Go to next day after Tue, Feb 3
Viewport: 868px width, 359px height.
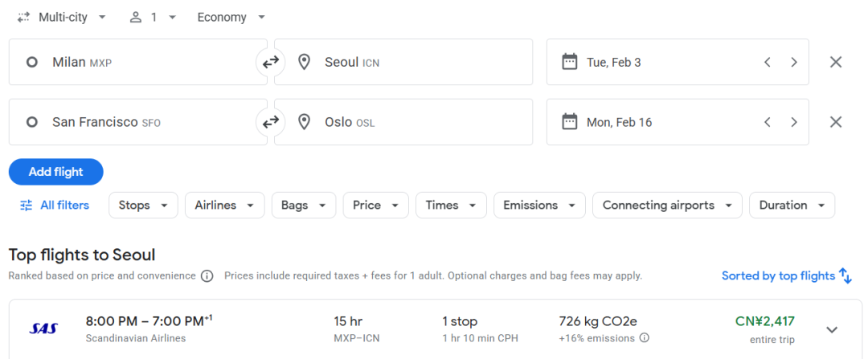click(794, 62)
